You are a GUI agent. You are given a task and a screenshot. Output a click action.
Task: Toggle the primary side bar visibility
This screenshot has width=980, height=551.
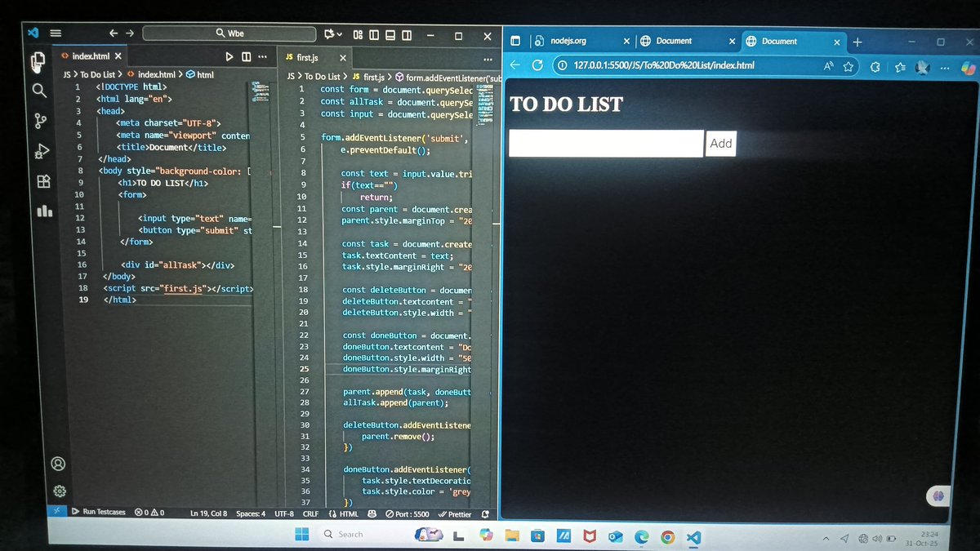tap(374, 34)
